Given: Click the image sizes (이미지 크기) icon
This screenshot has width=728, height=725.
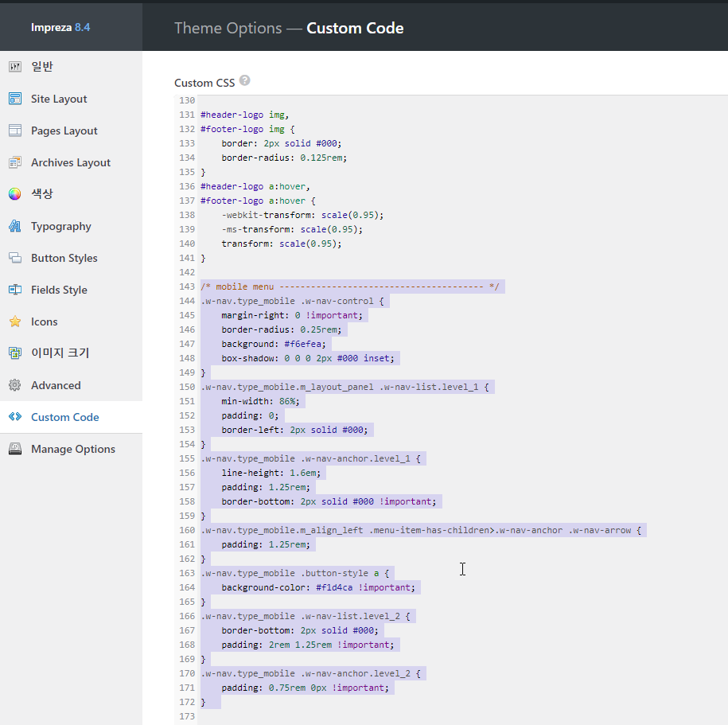Looking at the screenshot, I should pyautogui.click(x=15, y=353).
